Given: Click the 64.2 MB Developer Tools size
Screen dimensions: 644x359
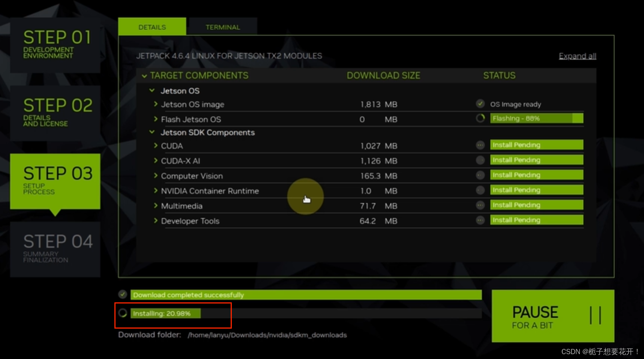Looking at the screenshot, I should click(379, 221).
